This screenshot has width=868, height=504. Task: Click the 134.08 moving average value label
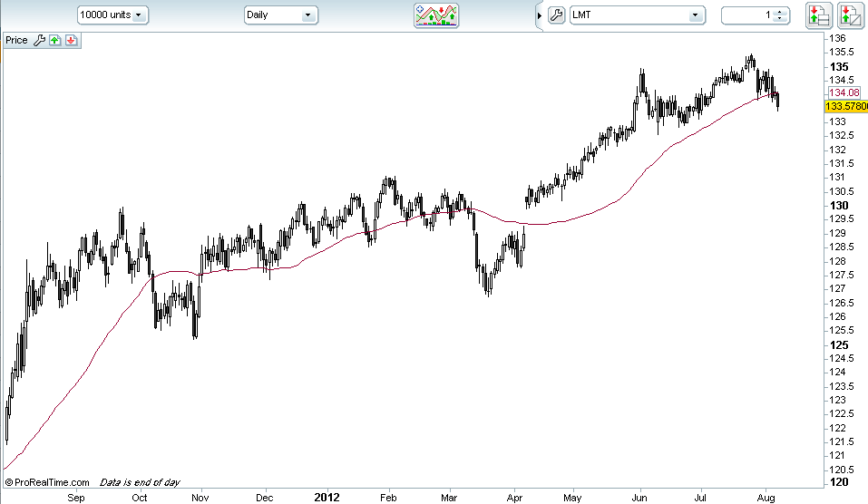844,92
